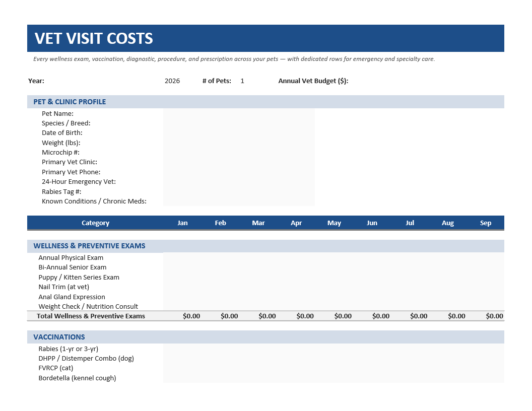
Task: Click the Annual Physical Exam row label
Action: click(x=71, y=258)
